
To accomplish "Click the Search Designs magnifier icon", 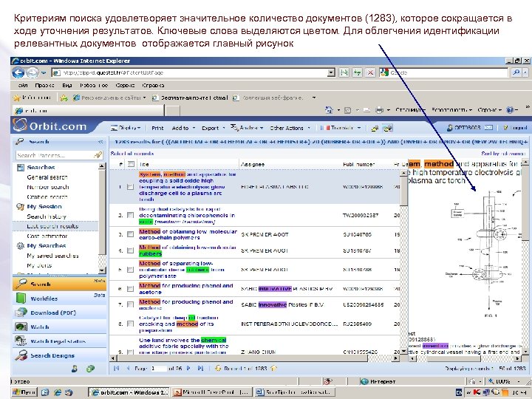I will pyautogui.click(x=21, y=355).
